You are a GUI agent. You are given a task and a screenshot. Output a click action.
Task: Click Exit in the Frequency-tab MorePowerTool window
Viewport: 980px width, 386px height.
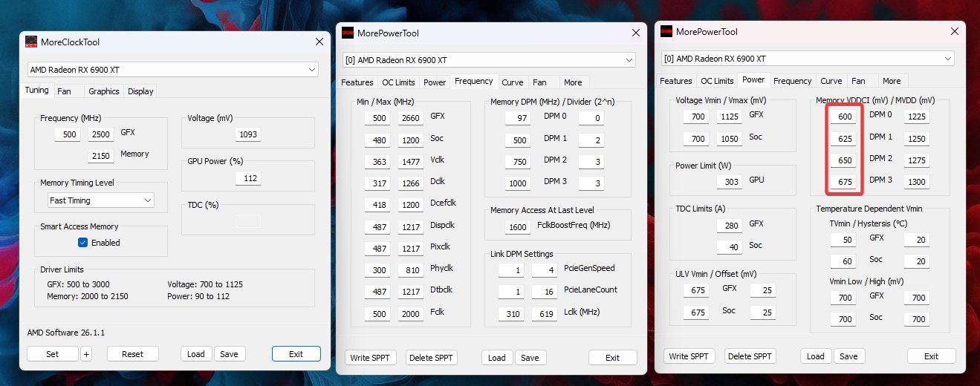(x=612, y=358)
